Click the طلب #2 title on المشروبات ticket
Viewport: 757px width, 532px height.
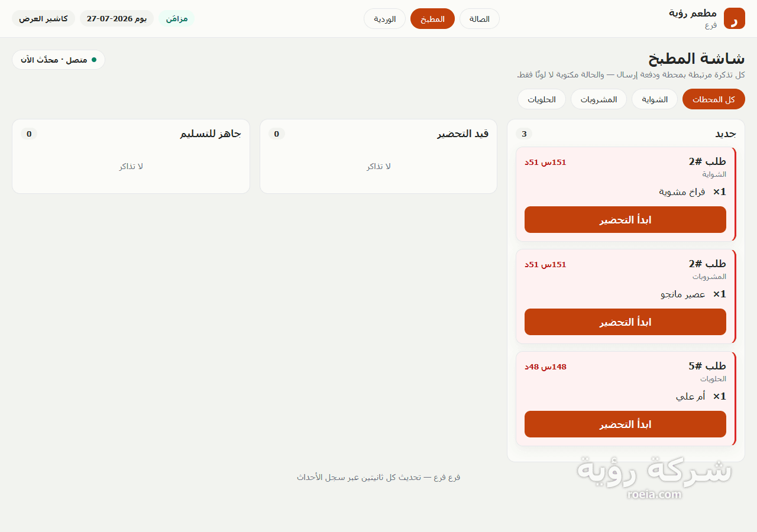(707, 264)
